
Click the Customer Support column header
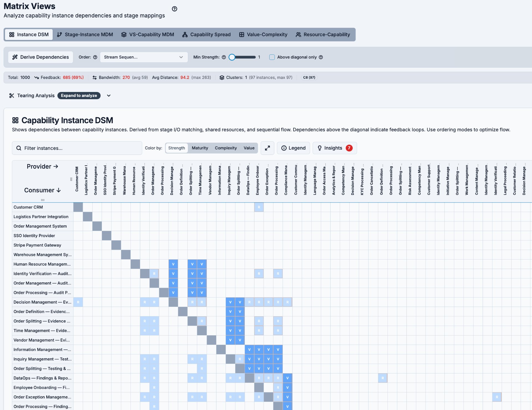[x=429, y=180]
